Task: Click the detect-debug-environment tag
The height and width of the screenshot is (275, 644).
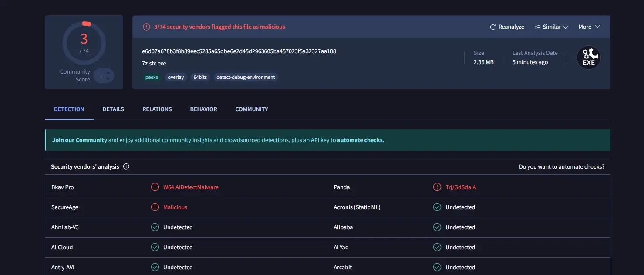Action: pyautogui.click(x=246, y=77)
